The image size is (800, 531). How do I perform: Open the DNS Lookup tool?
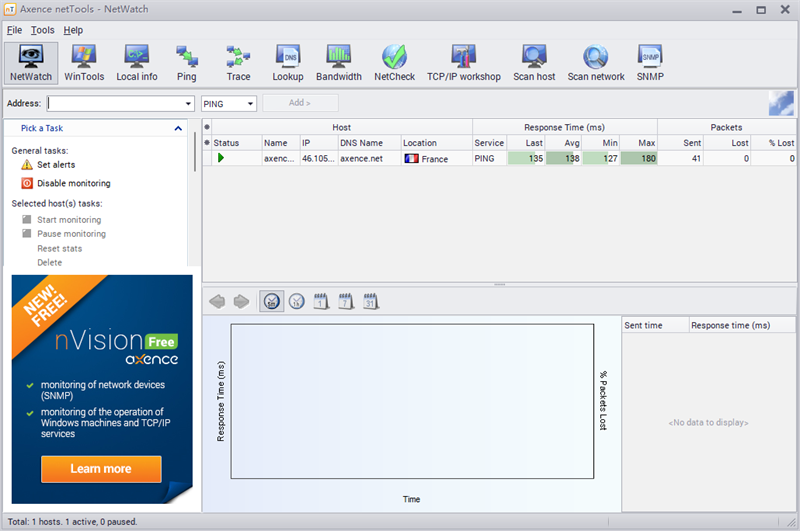(288, 63)
